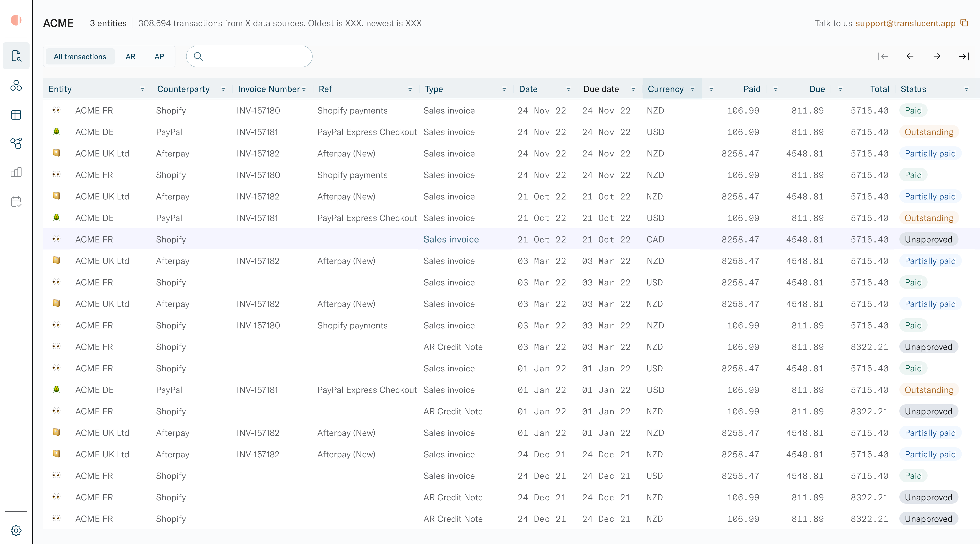This screenshot has width=980, height=544.
Task: Open the bar chart reports icon
Action: click(16, 172)
